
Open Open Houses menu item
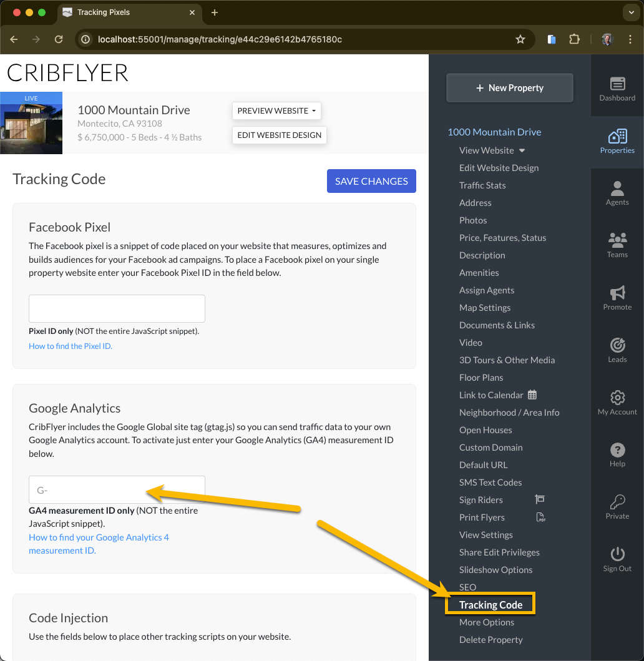point(486,431)
